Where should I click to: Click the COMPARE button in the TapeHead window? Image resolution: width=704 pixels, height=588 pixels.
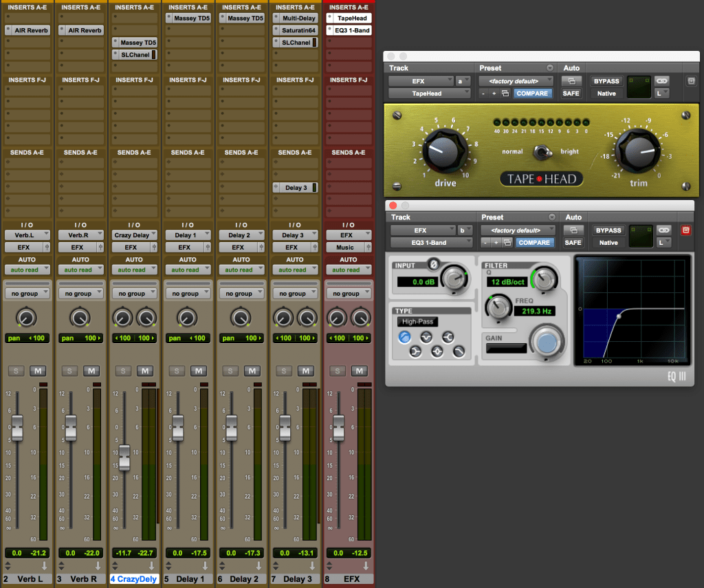[532, 93]
